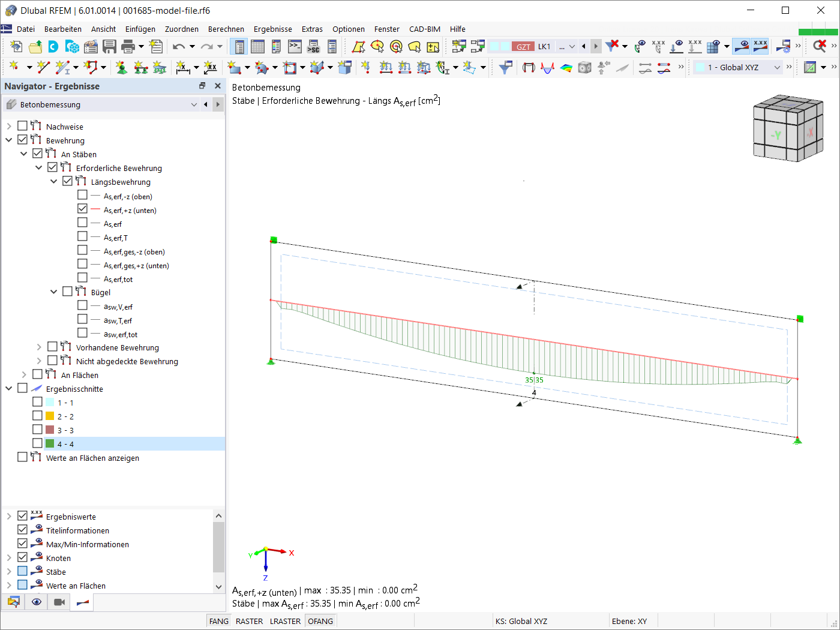Expand the An Flächen tree node

pyautogui.click(x=24, y=375)
